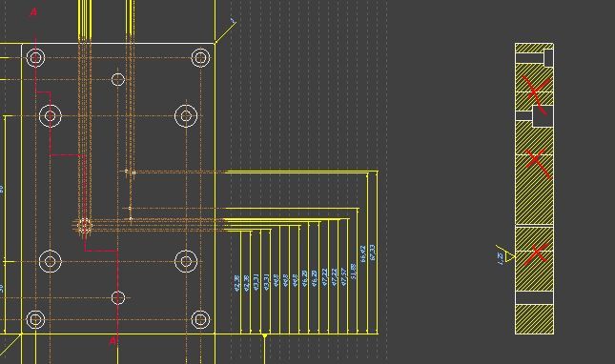Click the 66,42 dimension text
The image size is (615, 364).
[x=363, y=253]
